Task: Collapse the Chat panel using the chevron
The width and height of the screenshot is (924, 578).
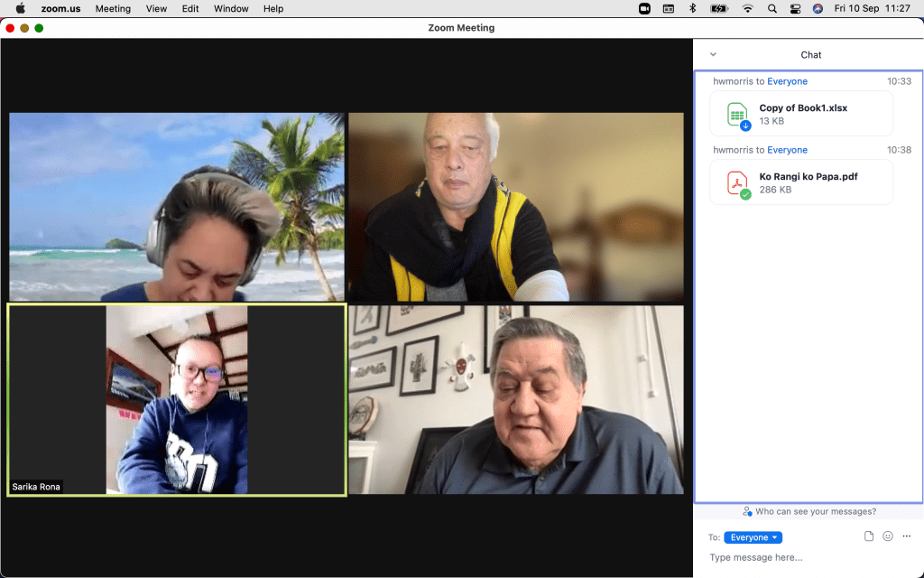Action: click(713, 54)
